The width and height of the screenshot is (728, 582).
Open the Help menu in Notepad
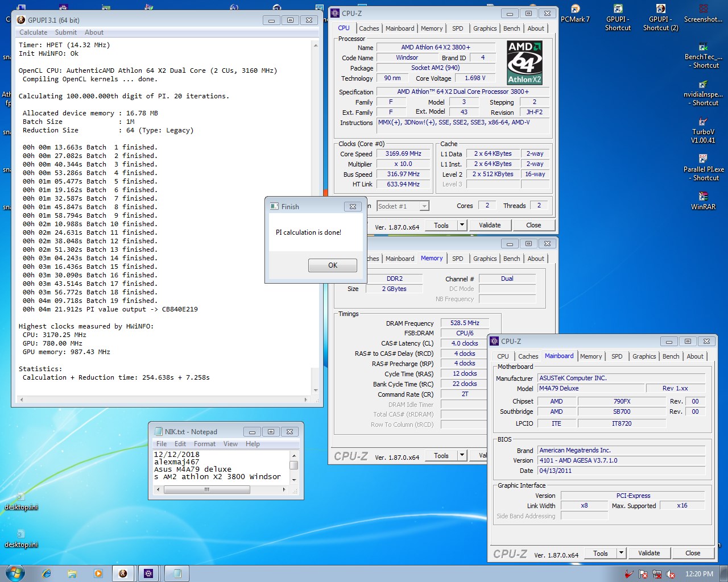point(253,444)
